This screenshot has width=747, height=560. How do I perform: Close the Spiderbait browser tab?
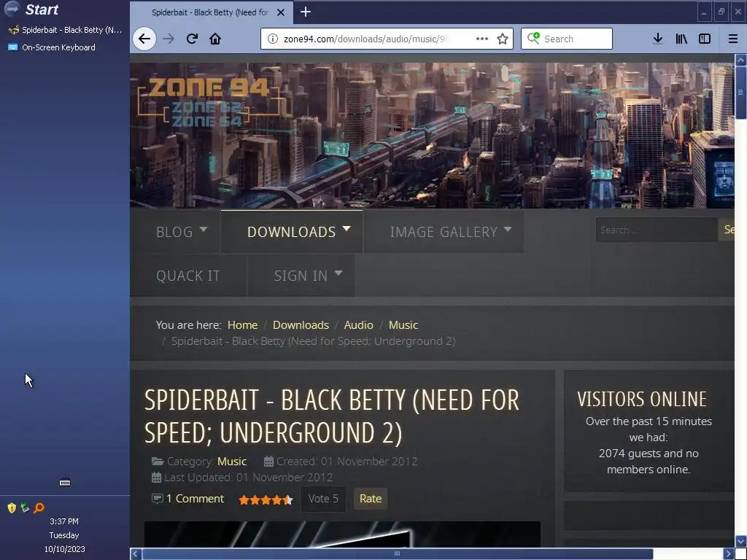point(281,12)
